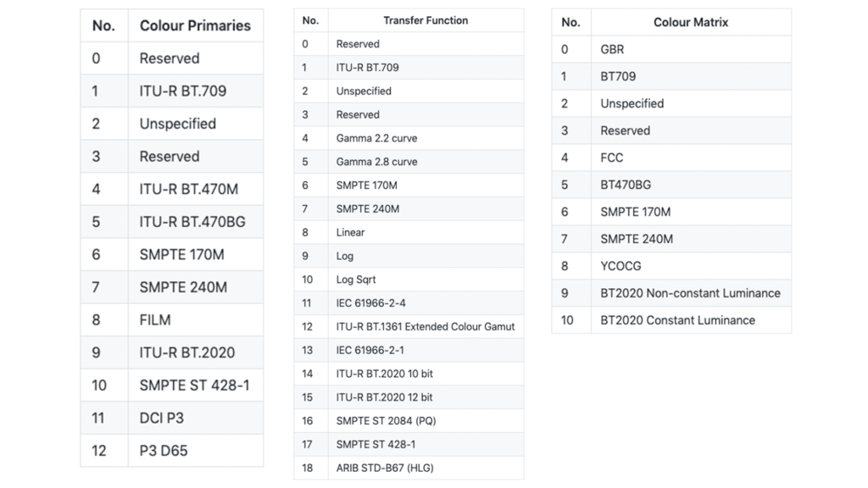Image resolution: width=868 pixels, height=488 pixels.
Task: Click the FILM colour primaries cell
Action: 155,319
